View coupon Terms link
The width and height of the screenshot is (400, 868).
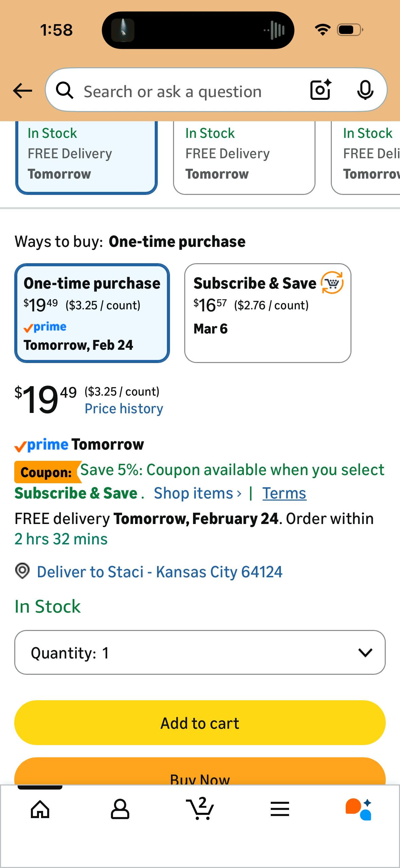(284, 493)
